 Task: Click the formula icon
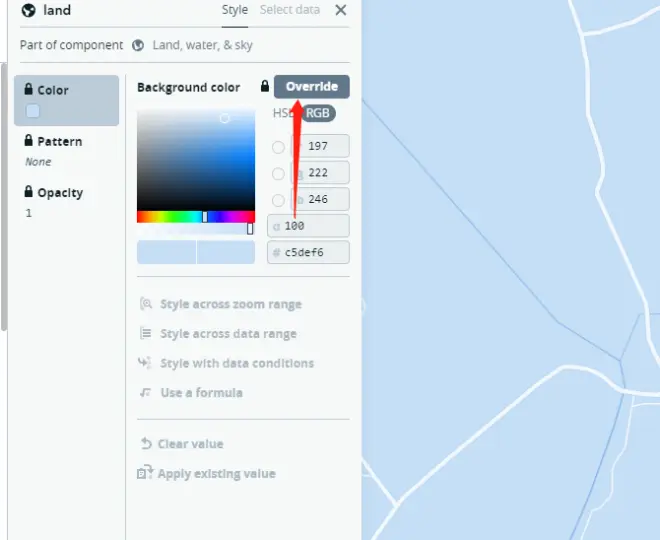(146, 392)
